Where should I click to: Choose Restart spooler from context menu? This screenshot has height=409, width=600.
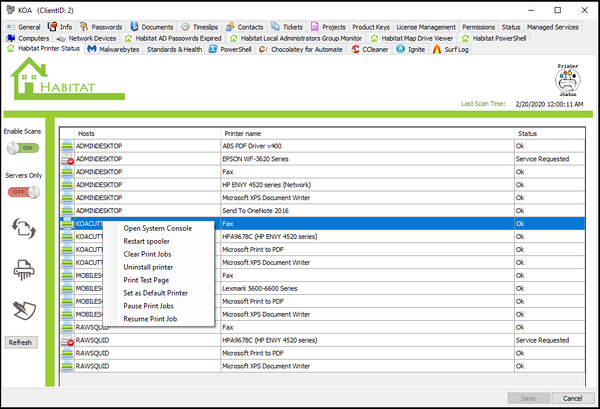(x=147, y=241)
